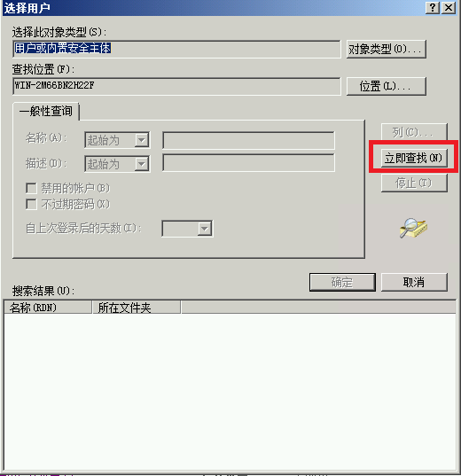
Task: Cancel with the 取消 button
Action: coord(414,283)
